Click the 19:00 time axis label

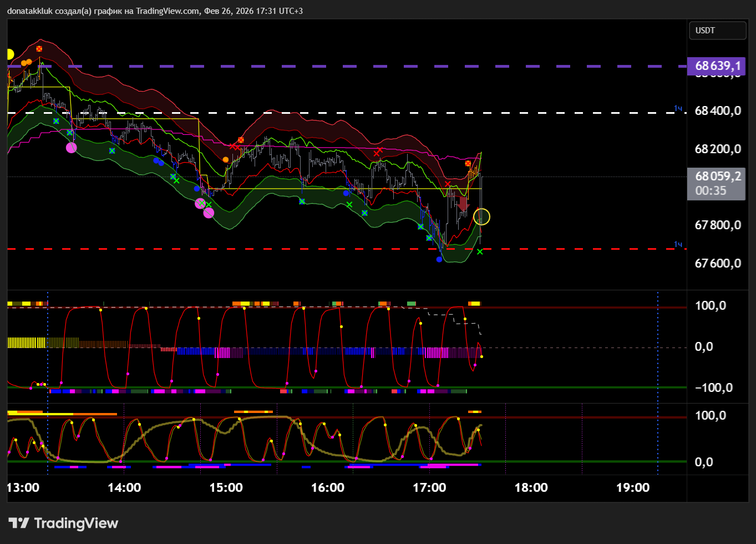633,487
